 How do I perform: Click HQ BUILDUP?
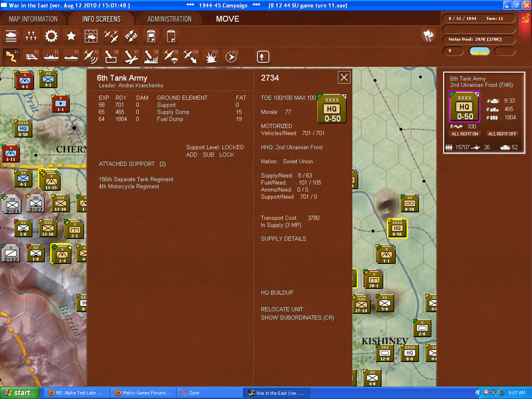[x=277, y=293]
